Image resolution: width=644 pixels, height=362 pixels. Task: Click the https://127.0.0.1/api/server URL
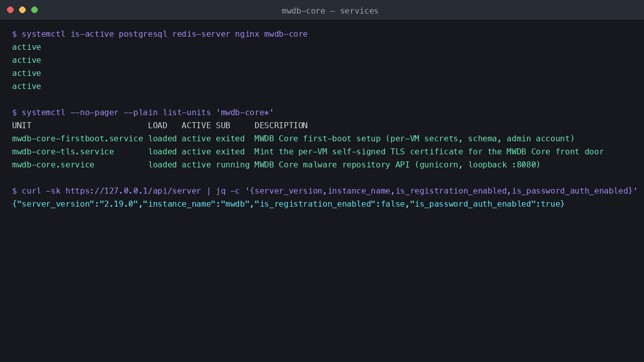[x=133, y=191]
